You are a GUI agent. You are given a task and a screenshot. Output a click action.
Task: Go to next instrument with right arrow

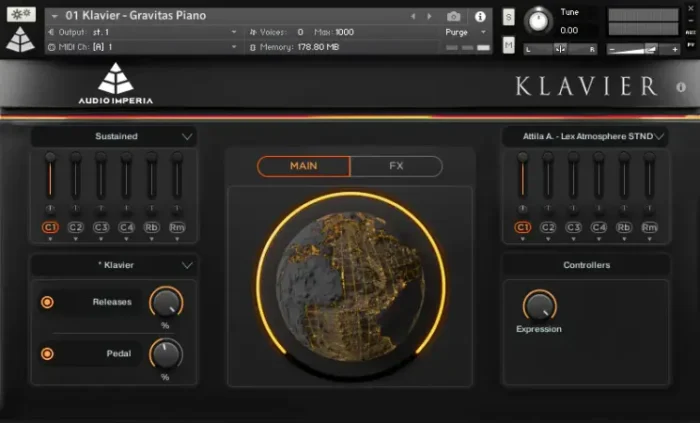(430, 16)
